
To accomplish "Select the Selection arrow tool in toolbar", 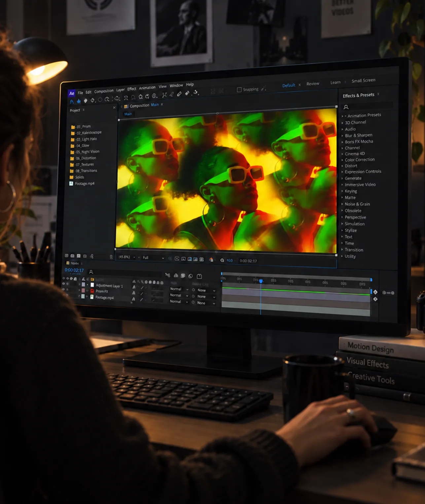I will [x=72, y=102].
